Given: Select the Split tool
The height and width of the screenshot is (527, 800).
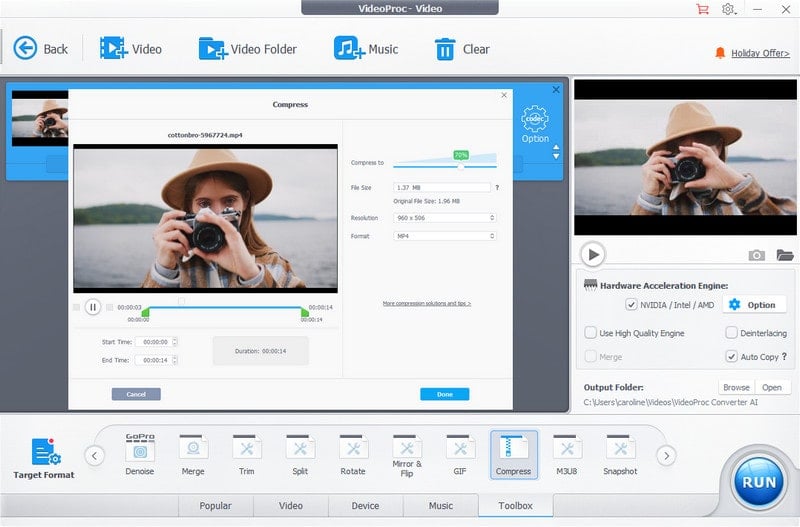Looking at the screenshot, I should point(300,455).
